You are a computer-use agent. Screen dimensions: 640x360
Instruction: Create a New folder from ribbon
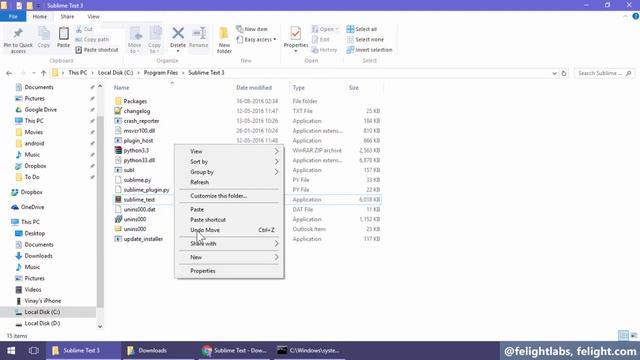coord(224,40)
